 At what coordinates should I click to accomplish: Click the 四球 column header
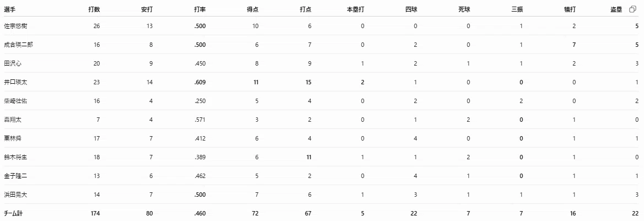pos(412,9)
